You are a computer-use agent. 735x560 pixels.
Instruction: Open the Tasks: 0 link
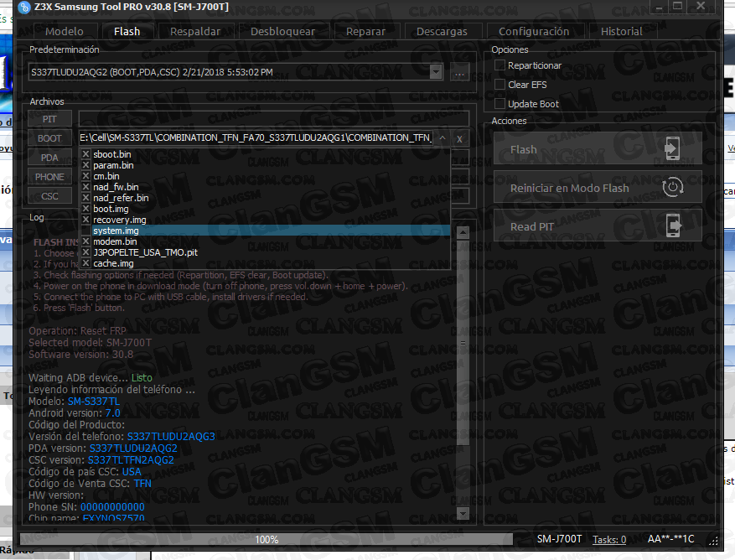609,539
